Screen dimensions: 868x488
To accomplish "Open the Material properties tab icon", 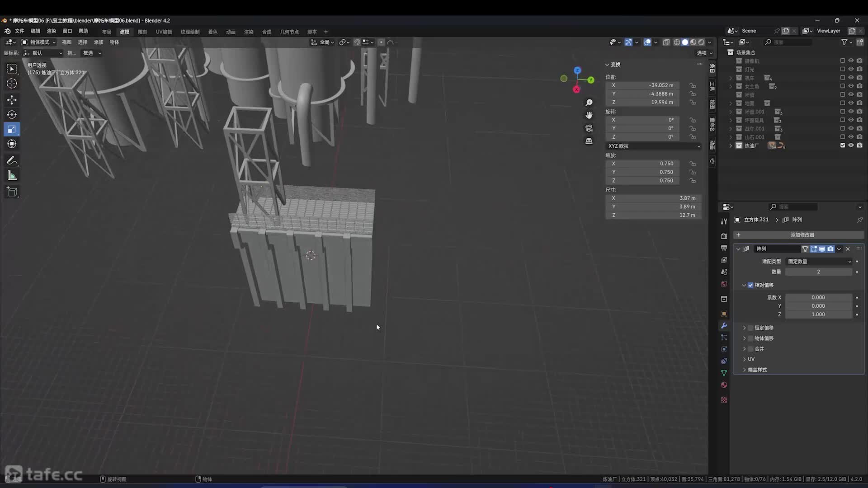I will [724, 385].
